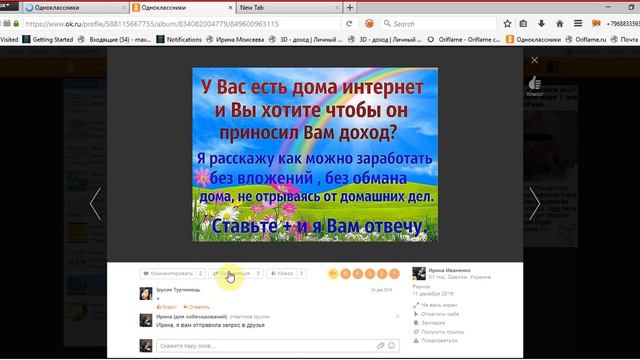The image size is (640, 360).
Task: Click the Класс button below the photo
Action: (x=287, y=273)
